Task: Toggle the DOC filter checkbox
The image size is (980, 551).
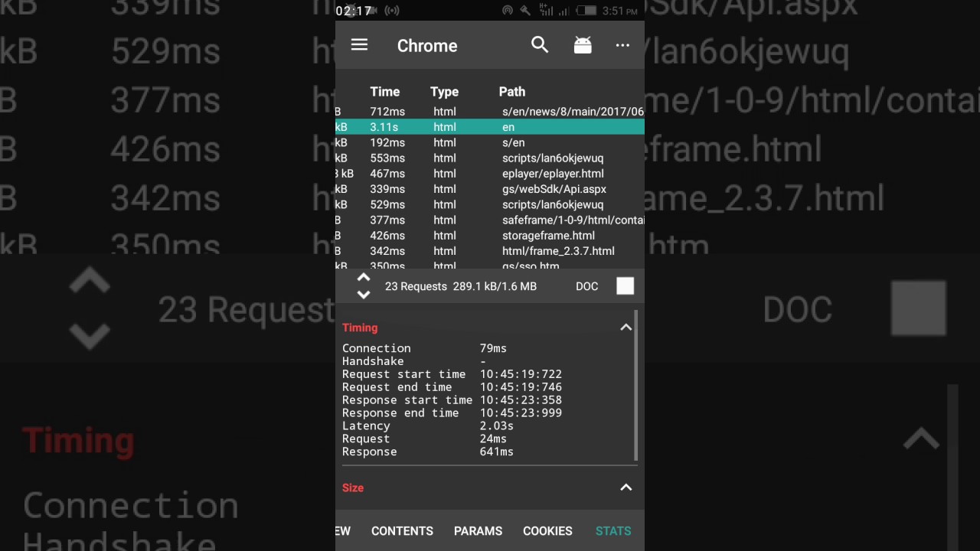Action: (626, 286)
